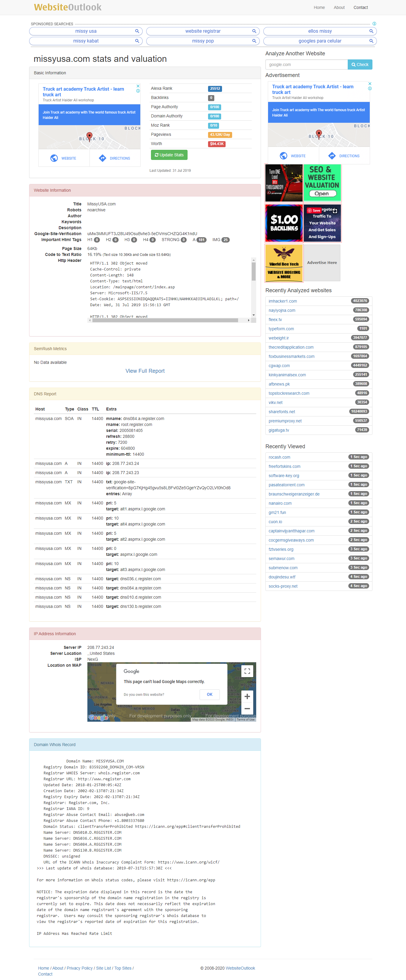406x980 pixels.
Task: Click the footer WebsiteOutlook copyright link
Action: click(240, 969)
